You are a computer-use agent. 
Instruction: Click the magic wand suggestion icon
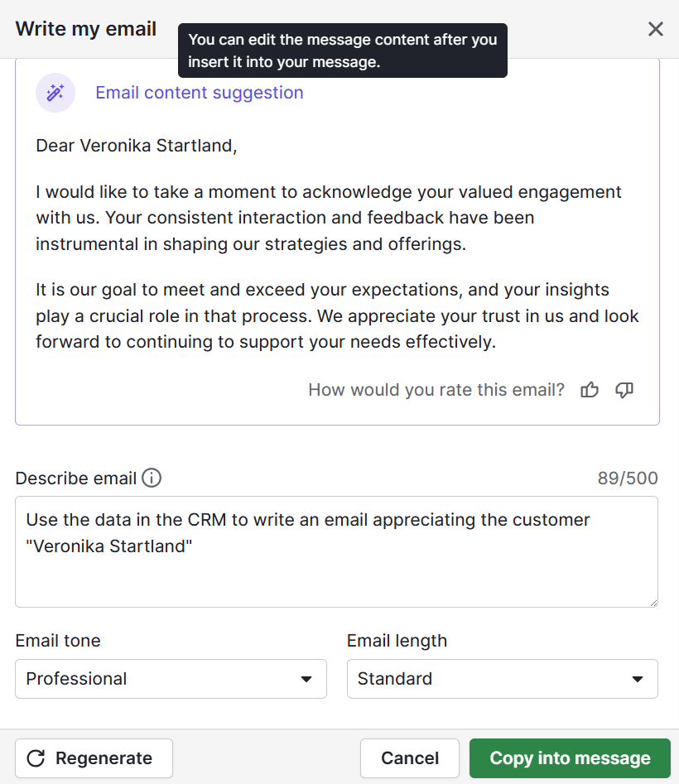(55, 93)
